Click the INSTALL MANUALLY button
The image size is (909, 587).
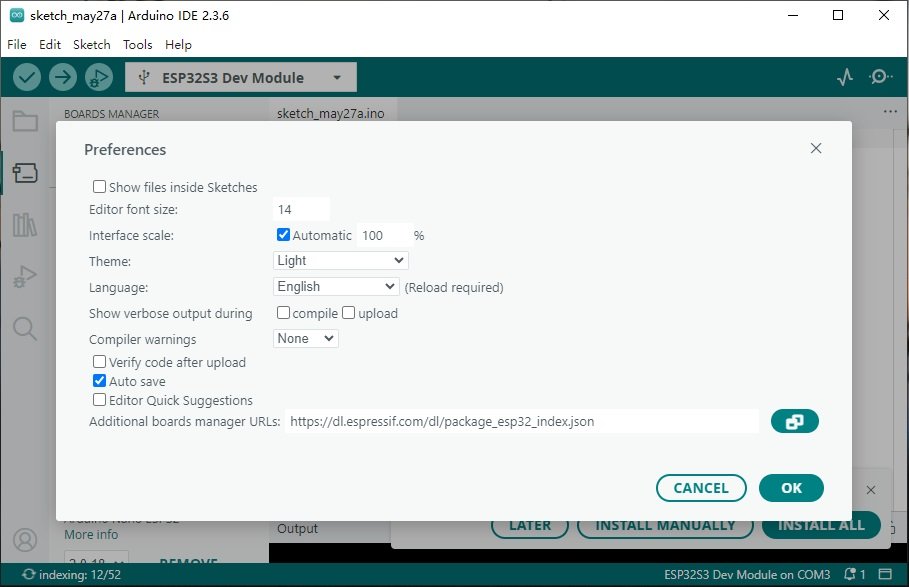pyautogui.click(x=665, y=525)
